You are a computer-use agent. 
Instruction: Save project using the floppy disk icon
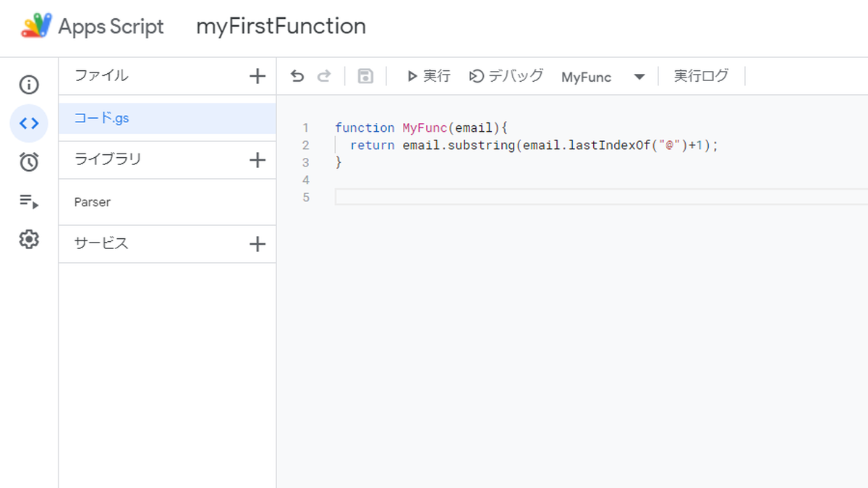click(x=365, y=76)
